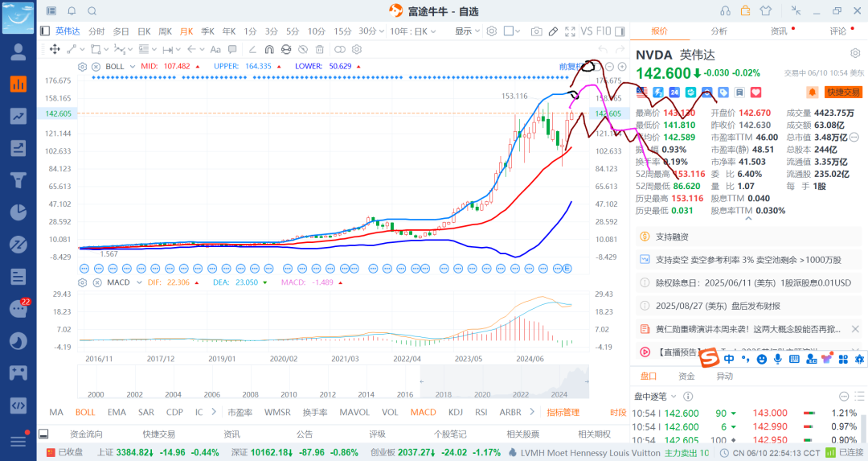Open the 黄仁勋重磅演讲 news headline
The height and width of the screenshot is (461, 868).
coord(748,329)
